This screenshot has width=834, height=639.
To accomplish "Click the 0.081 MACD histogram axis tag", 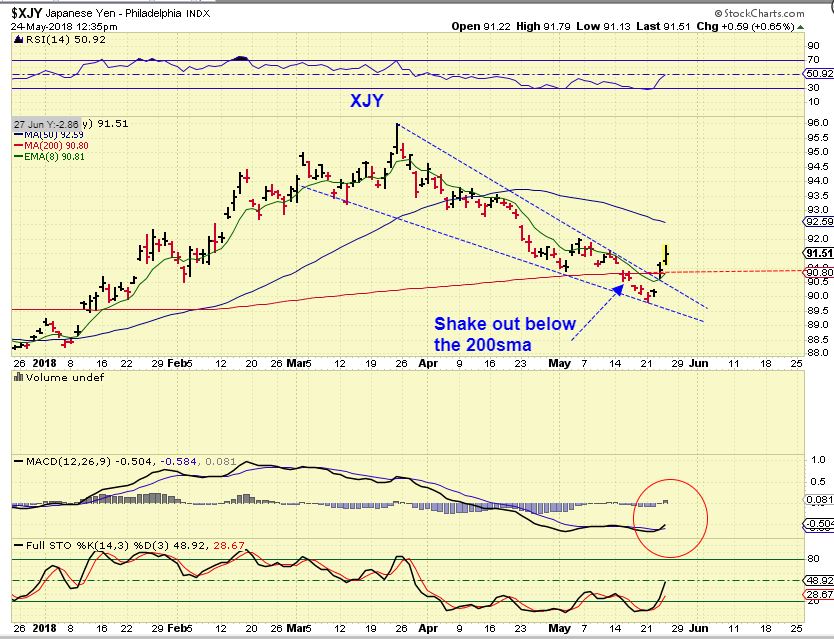I will pyautogui.click(x=819, y=499).
